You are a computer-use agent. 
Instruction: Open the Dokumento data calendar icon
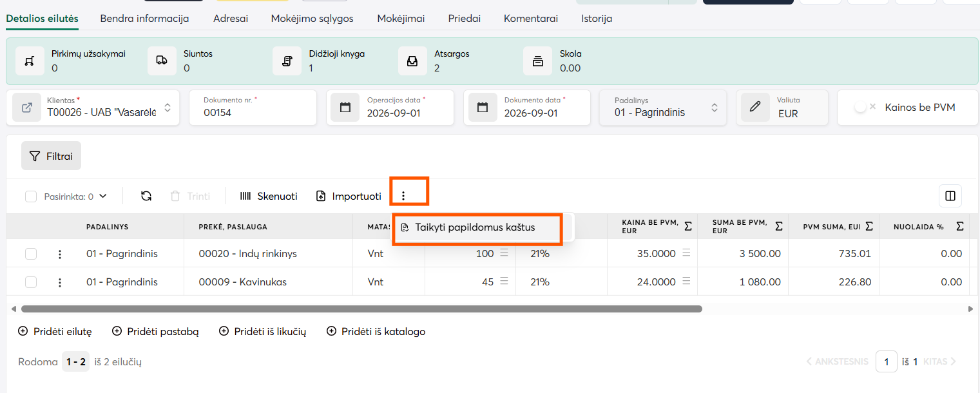pos(483,108)
